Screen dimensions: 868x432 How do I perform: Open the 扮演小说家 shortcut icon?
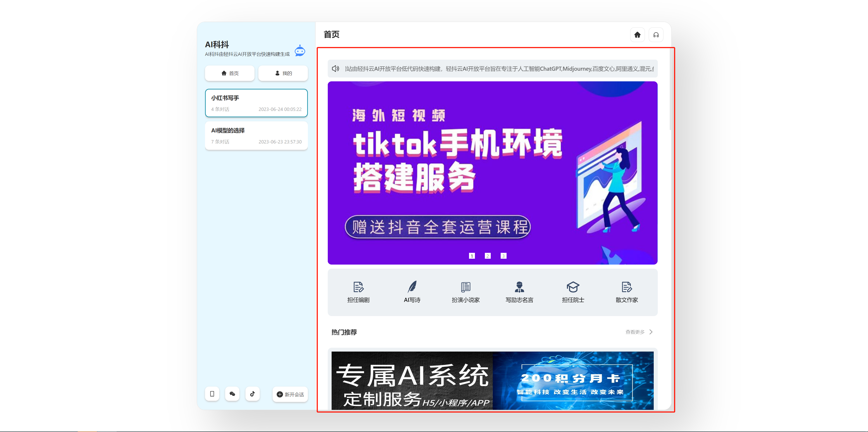click(466, 287)
